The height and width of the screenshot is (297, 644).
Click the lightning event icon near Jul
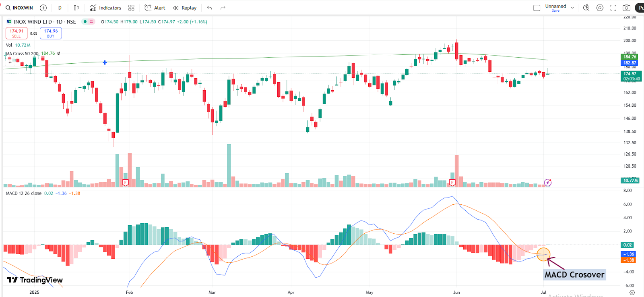pos(547,183)
